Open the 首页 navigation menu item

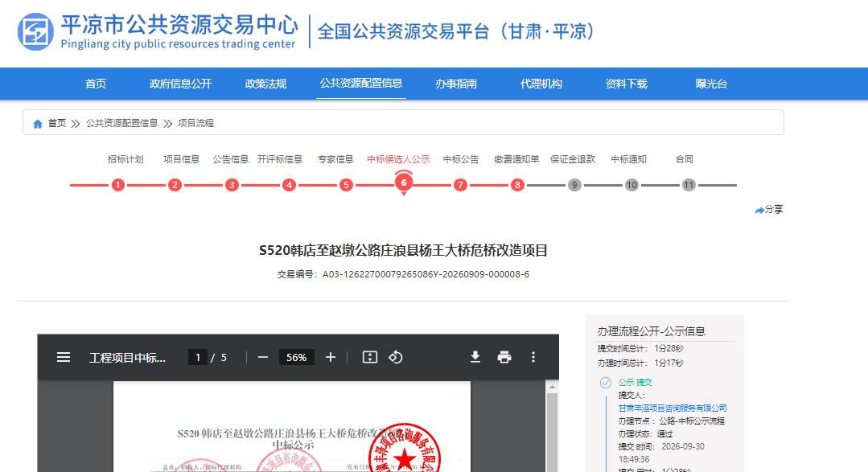point(96,84)
